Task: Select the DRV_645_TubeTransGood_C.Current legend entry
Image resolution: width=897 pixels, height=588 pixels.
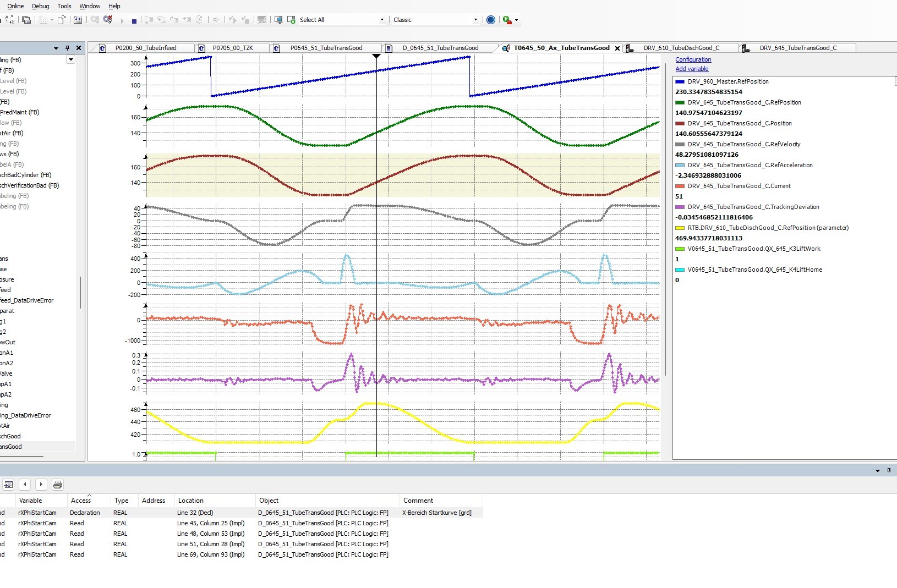Action: pos(739,186)
